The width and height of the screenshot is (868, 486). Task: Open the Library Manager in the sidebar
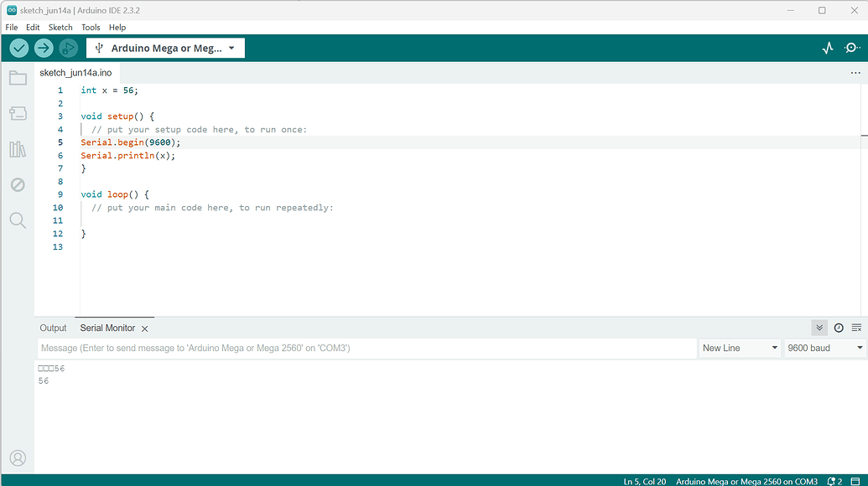(18, 148)
